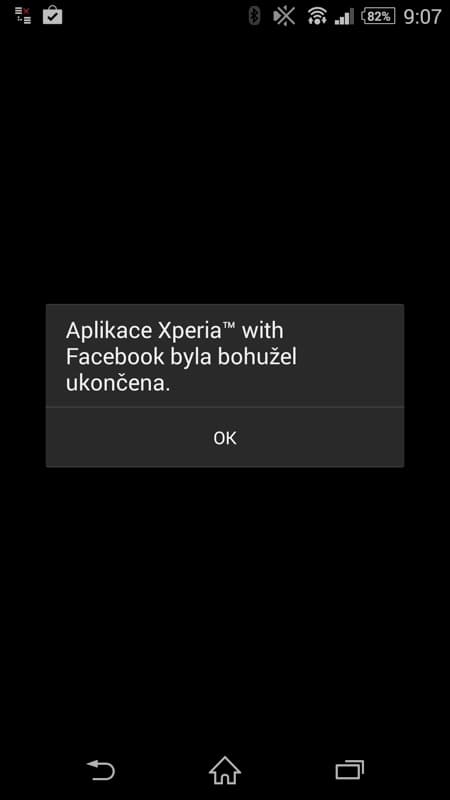Image resolution: width=450 pixels, height=800 pixels.
Task: Open the Play Store bag notification icon
Action: (x=53, y=15)
